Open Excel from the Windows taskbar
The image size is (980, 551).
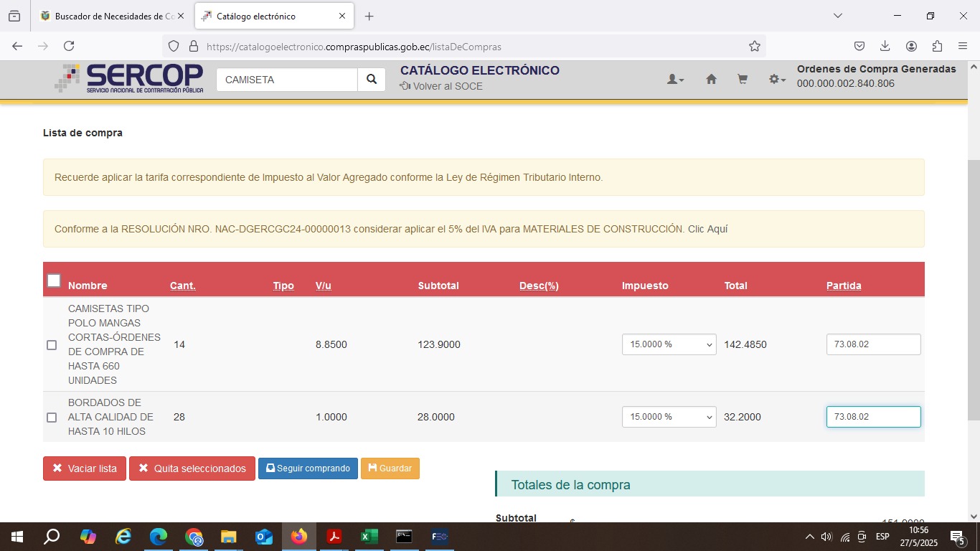tap(369, 537)
